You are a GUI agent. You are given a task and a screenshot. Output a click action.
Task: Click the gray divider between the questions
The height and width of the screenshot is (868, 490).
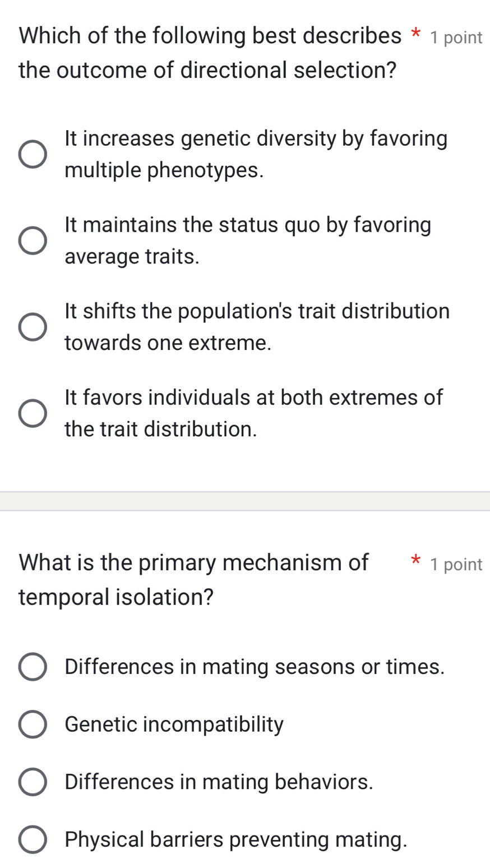click(x=245, y=499)
